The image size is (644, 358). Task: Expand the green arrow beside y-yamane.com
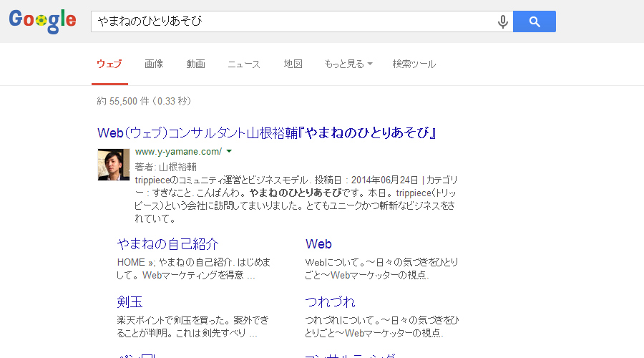point(229,151)
